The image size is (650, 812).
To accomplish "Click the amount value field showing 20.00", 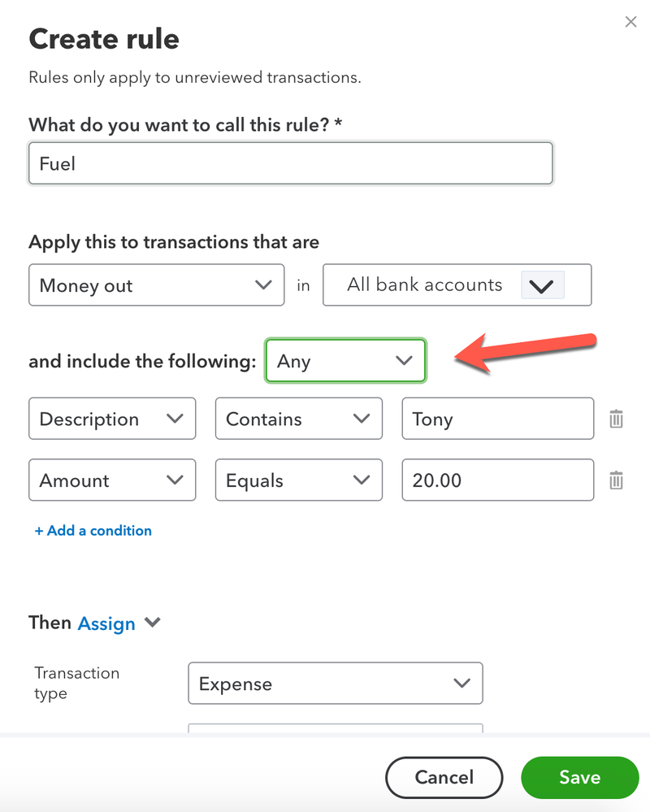I will tap(498, 480).
